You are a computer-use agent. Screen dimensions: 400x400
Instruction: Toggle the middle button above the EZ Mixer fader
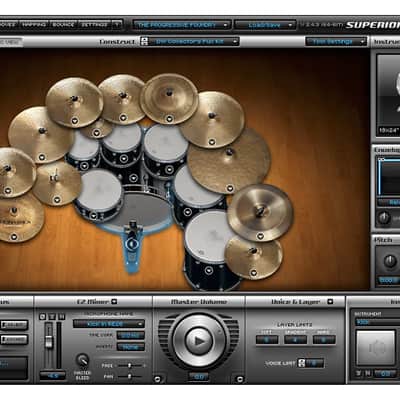(x=52, y=316)
